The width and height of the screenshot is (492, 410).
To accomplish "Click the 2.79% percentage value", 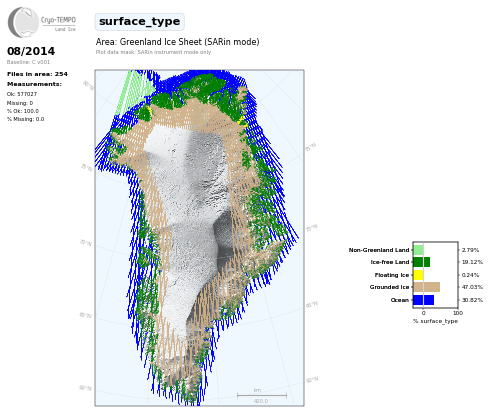I will [470, 250].
